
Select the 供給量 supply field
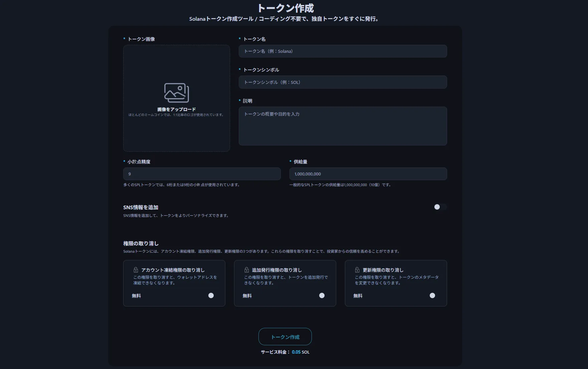(368, 174)
